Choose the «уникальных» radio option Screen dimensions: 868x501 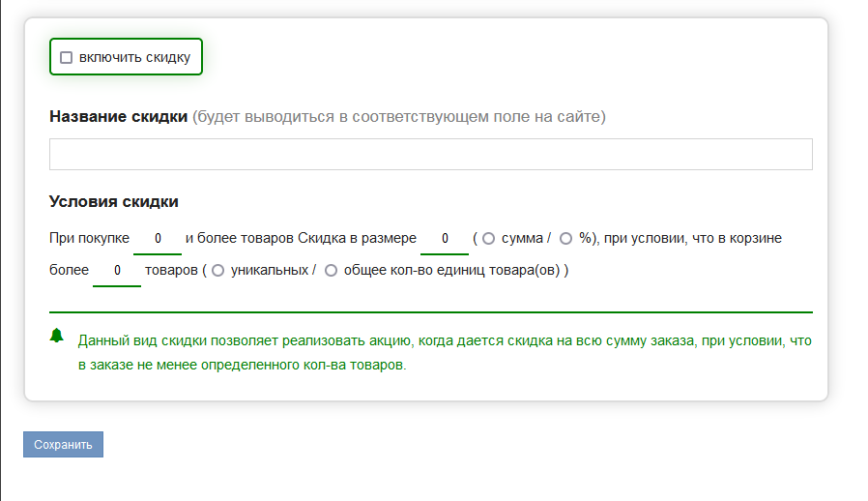click(x=218, y=271)
